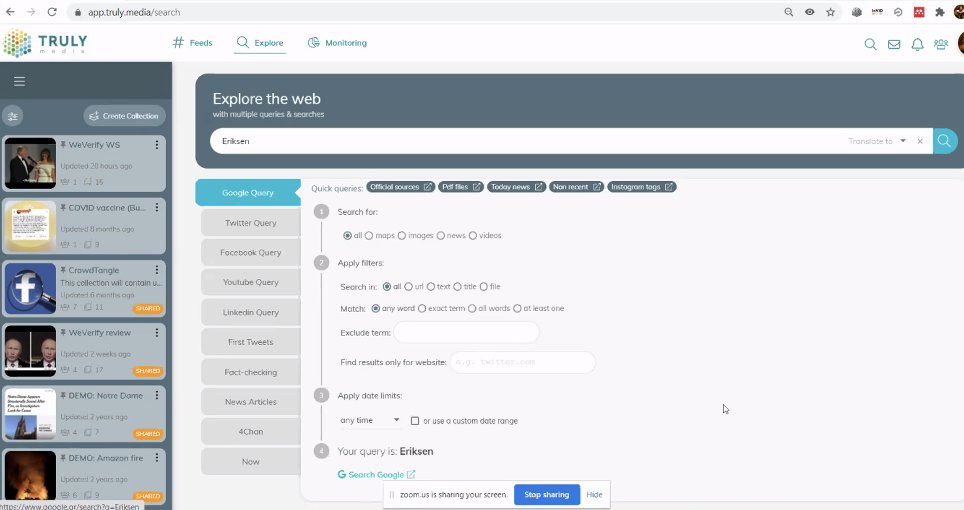Click the Non recent quick query
The image size is (964, 510).
point(577,187)
